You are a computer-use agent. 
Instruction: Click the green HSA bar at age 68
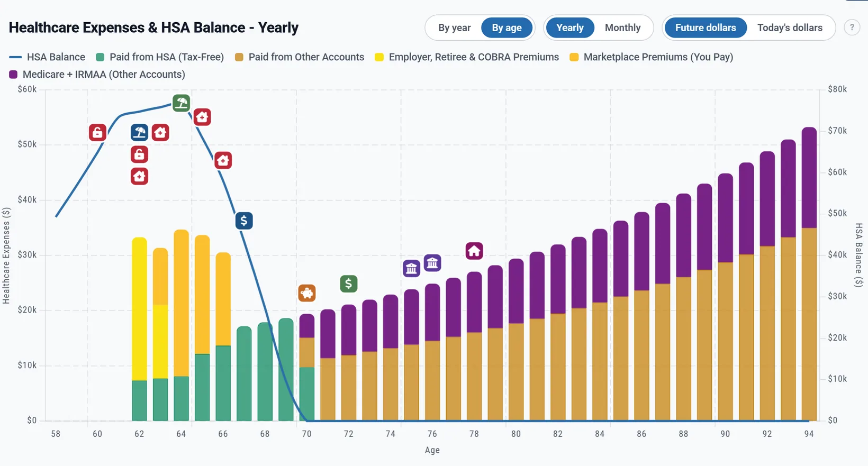coord(265,371)
